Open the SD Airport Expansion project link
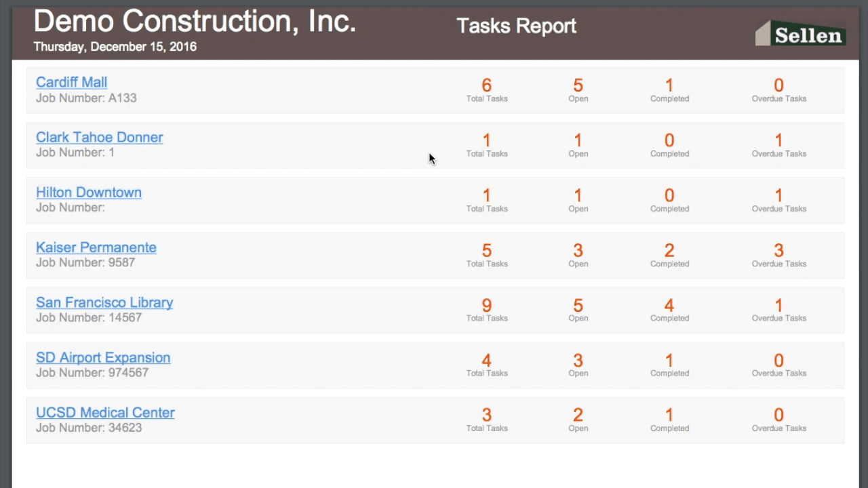This screenshot has height=488, width=868. [x=103, y=357]
